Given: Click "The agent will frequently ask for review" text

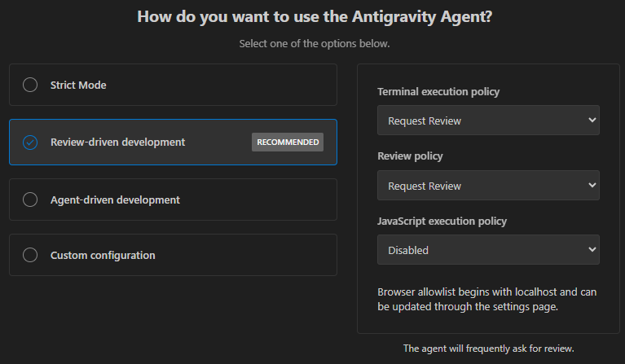Looking at the screenshot, I should (488, 349).
